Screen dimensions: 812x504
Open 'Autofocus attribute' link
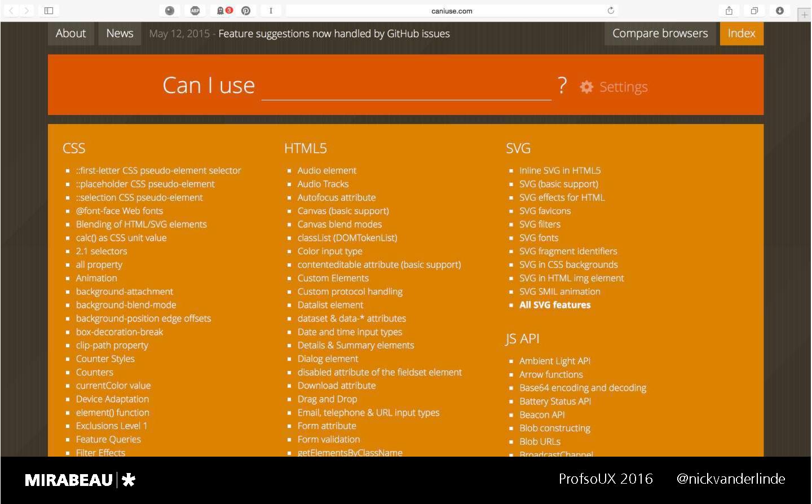click(x=337, y=197)
